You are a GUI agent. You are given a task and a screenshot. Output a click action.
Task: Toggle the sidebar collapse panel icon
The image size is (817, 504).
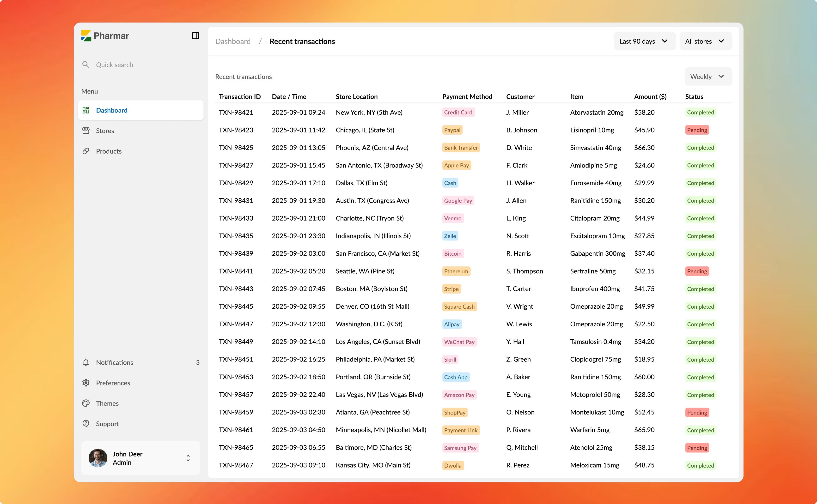pyautogui.click(x=195, y=36)
